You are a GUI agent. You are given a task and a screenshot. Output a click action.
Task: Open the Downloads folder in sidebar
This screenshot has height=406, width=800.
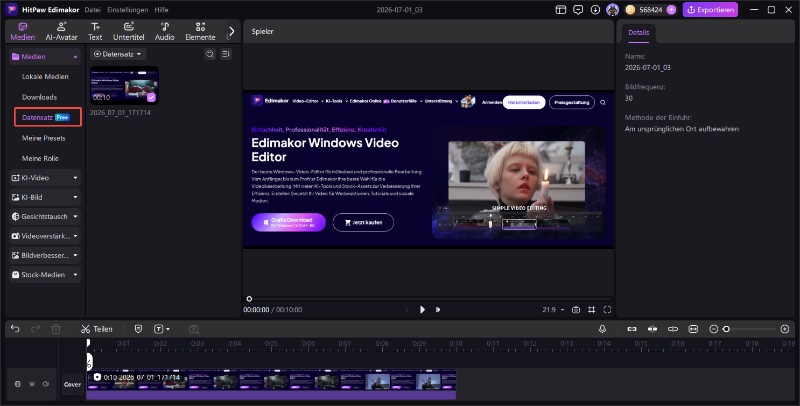(39, 97)
